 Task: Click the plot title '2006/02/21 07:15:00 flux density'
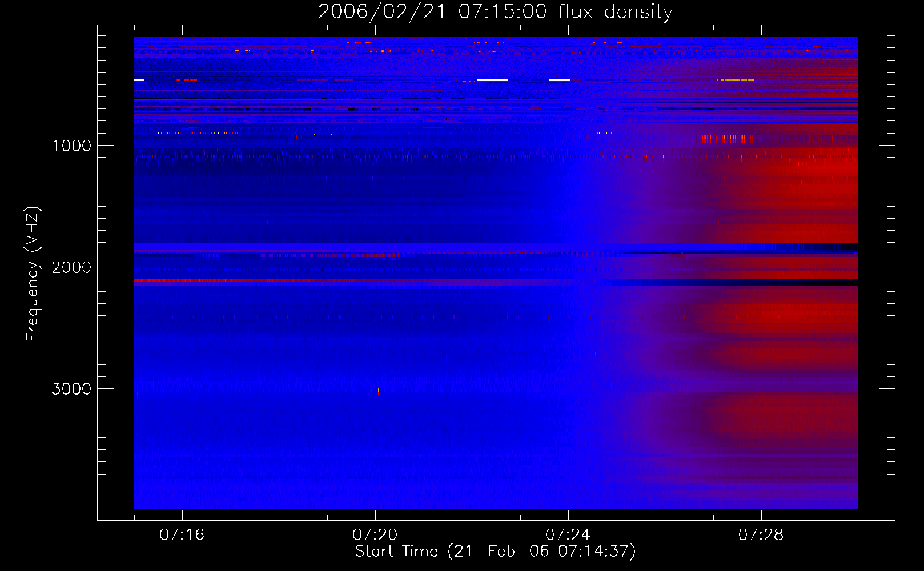(x=495, y=11)
